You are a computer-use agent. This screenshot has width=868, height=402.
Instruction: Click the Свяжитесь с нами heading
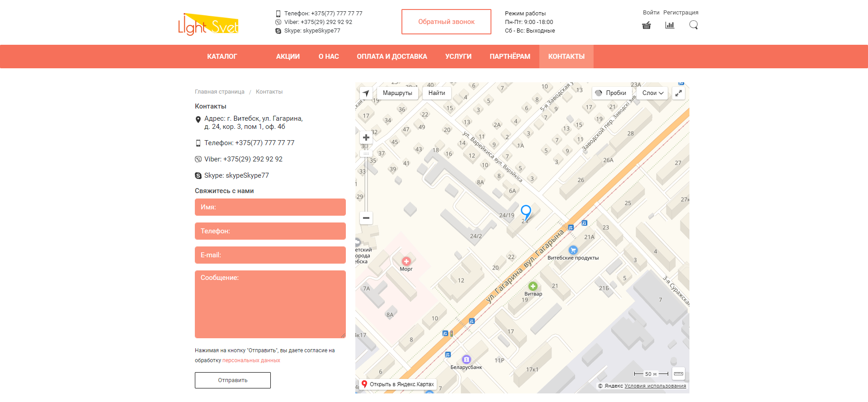pos(224,191)
